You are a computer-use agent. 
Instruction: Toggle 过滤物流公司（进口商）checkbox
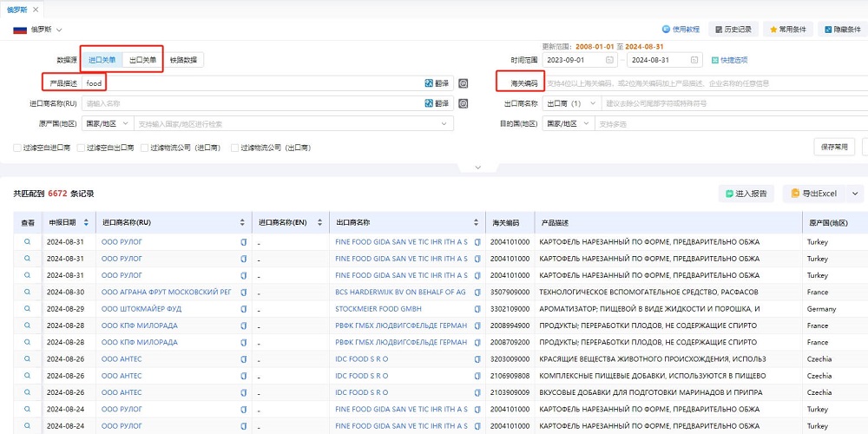145,148
